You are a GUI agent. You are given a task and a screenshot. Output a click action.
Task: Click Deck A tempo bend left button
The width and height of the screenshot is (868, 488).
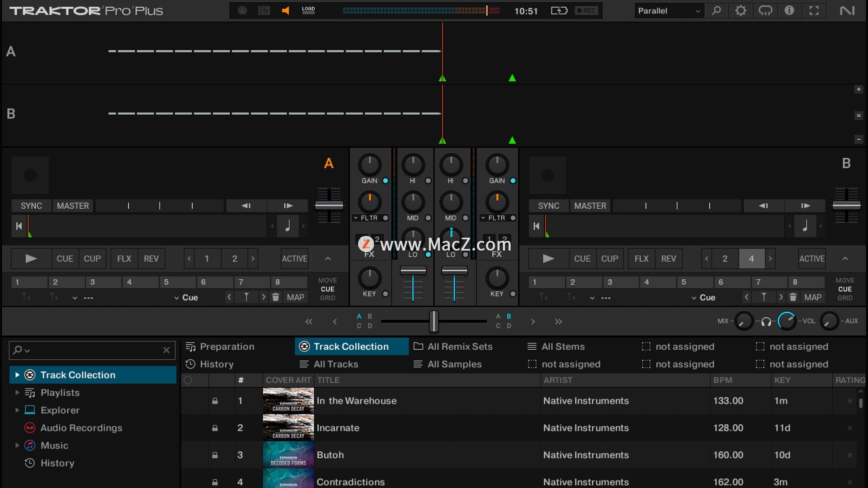tap(246, 206)
